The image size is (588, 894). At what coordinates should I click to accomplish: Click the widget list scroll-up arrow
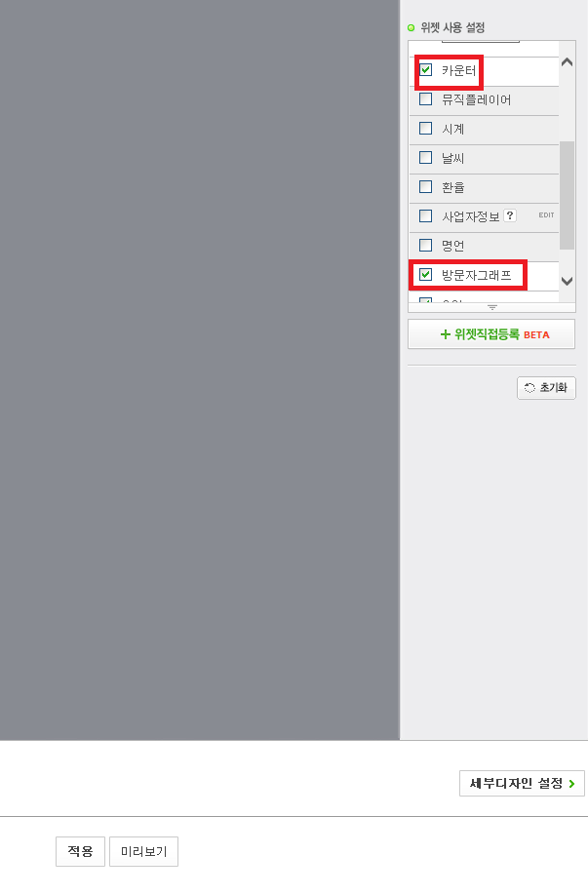567,62
